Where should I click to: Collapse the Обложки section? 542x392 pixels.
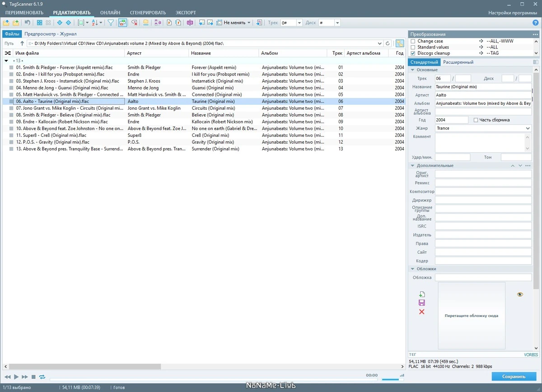coord(413,269)
